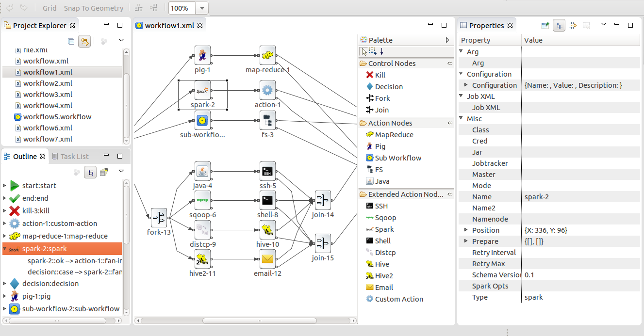Toggle the Grid option in the toolbar
The image size is (644, 336).
click(50, 8)
